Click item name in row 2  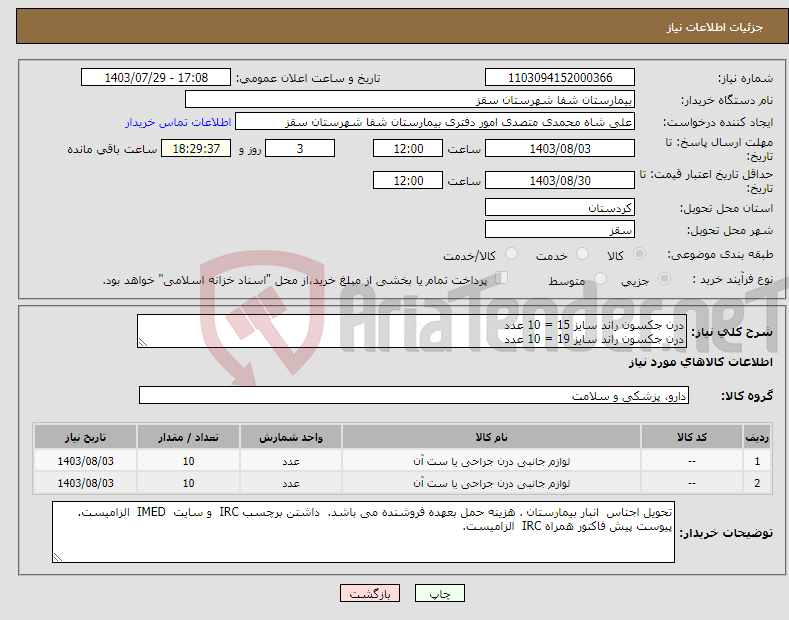(491, 483)
